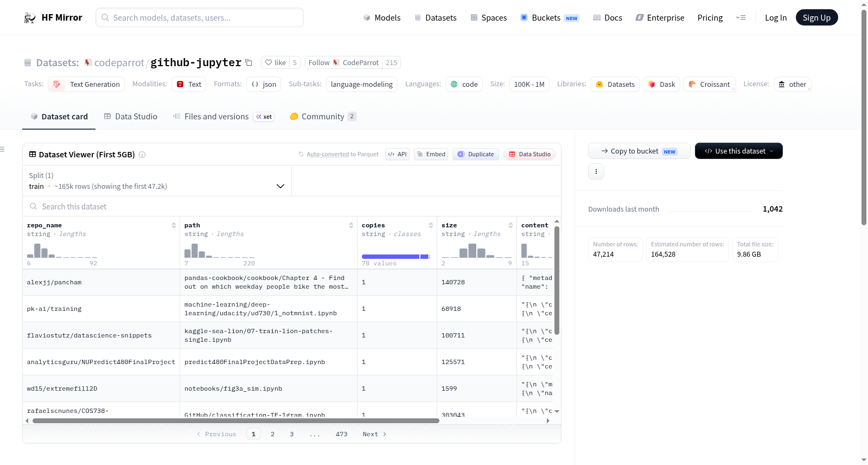Open the HF Mirror logo home link
The height and width of the screenshot is (465, 868).
click(53, 17)
